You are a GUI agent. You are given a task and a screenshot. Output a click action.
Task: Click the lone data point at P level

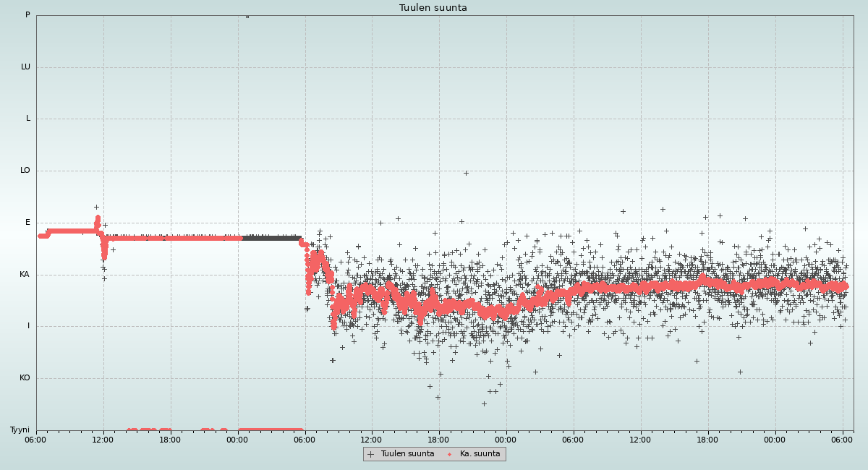coord(247,16)
